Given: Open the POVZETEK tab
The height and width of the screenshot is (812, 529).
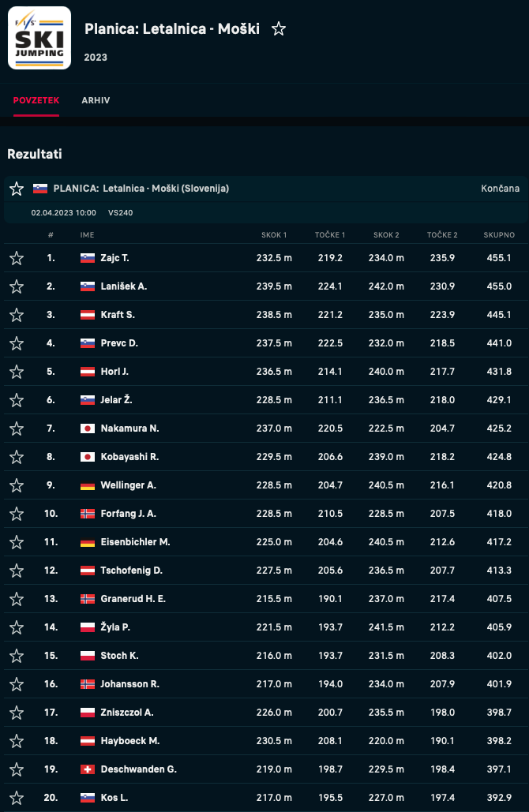Looking at the screenshot, I should coord(36,100).
